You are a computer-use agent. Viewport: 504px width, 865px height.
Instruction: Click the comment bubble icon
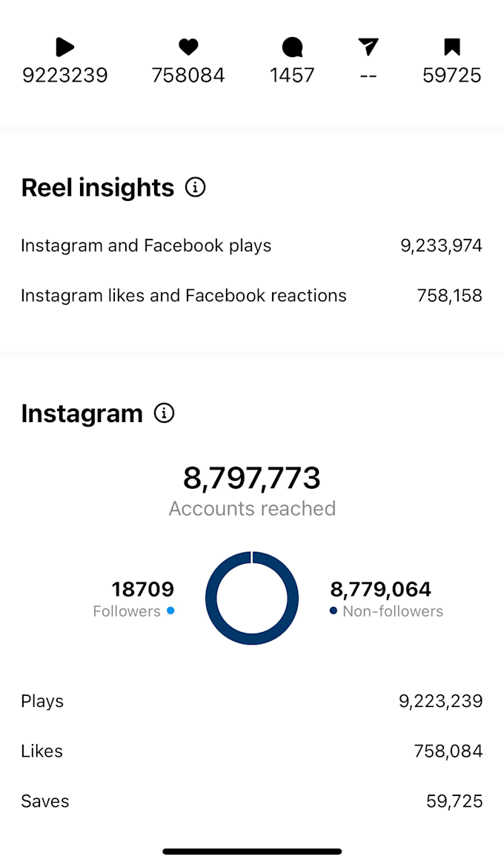click(292, 47)
